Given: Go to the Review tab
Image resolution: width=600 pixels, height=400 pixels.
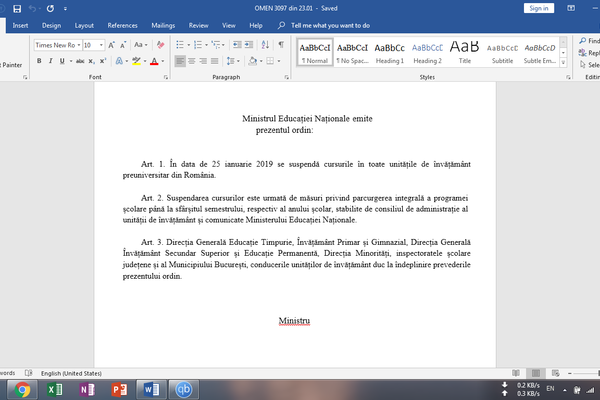Looking at the screenshot, I should click(198, 26).
